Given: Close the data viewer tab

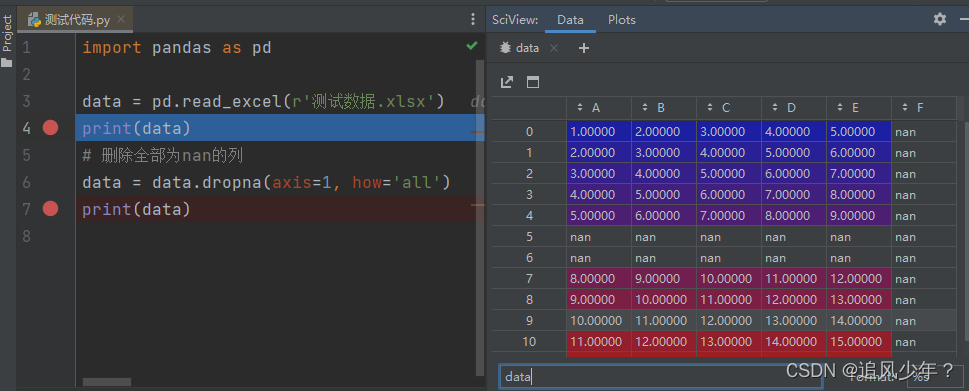Looking at the screenshot, I should coord(554,48).
